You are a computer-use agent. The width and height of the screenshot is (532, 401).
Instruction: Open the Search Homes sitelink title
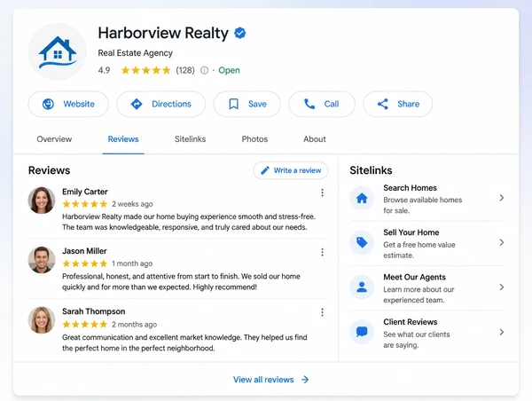411,188
